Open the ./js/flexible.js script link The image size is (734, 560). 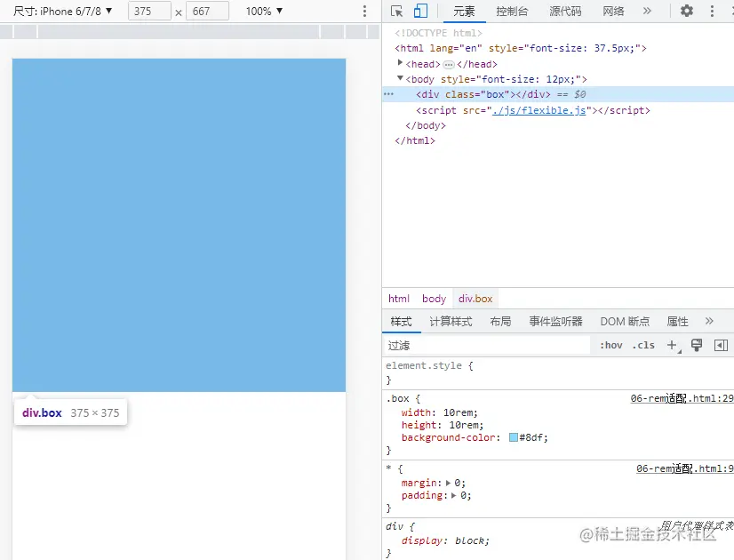click(x=539, y=110)
